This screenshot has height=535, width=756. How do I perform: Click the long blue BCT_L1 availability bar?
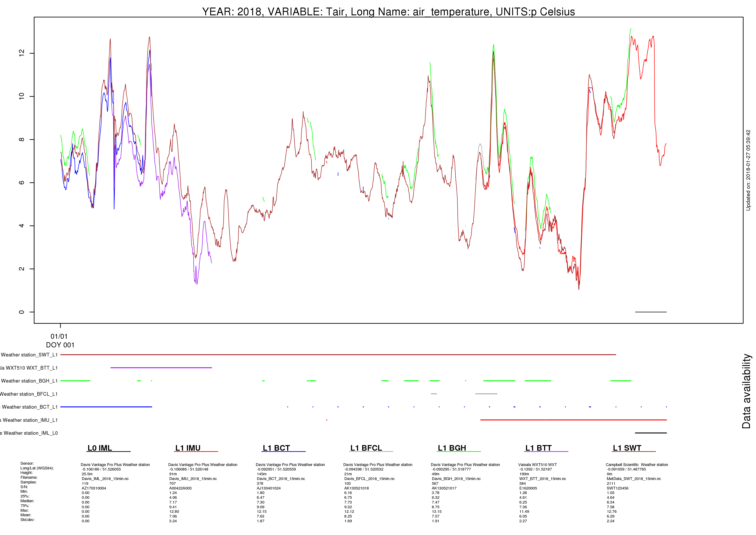tap(106, 407)
